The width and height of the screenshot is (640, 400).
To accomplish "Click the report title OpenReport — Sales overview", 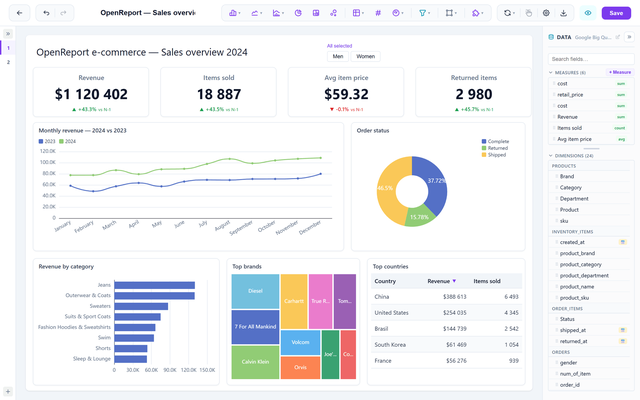I will pyautogui.click(x=148, y=13).
